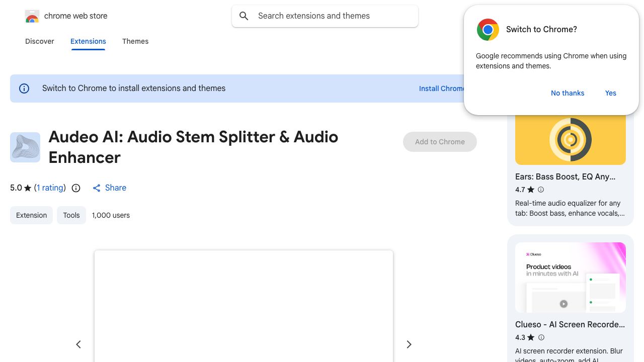Click the Install Chrome link
This screenshot has width=644, height=362.
442,88
